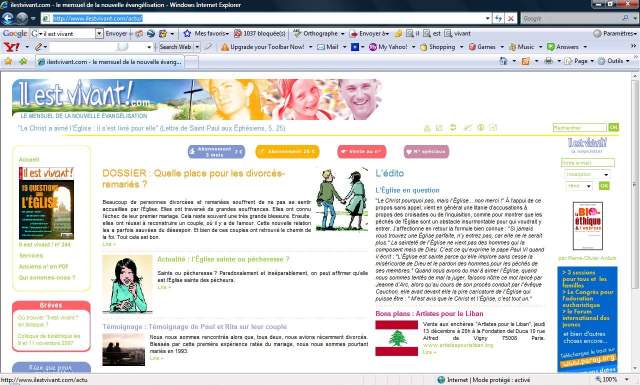
Task: Click the Il est vivant magazine cover thumbnail
Action: pyautogui.click(x=47, y=203)
